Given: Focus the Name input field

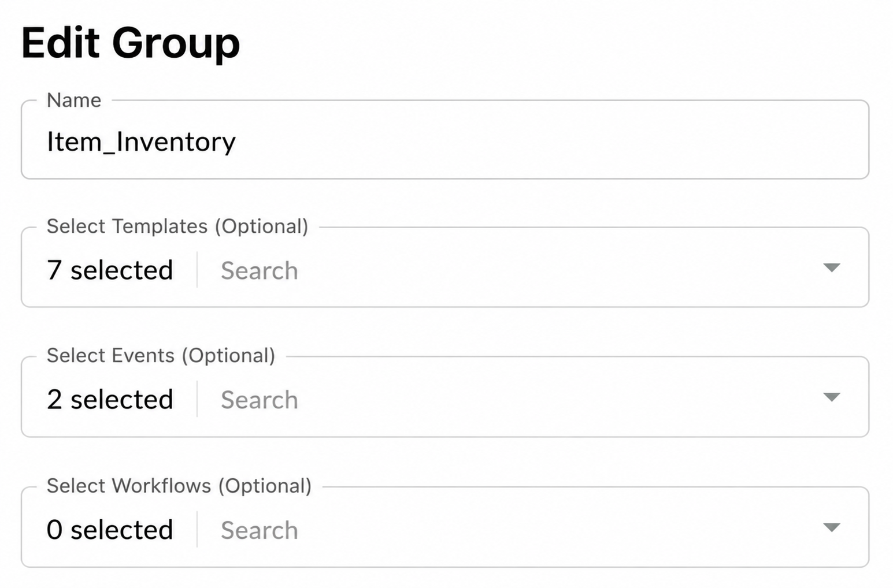Looking at the screenshot, I should pyautogui.click(x=445, y=140).
